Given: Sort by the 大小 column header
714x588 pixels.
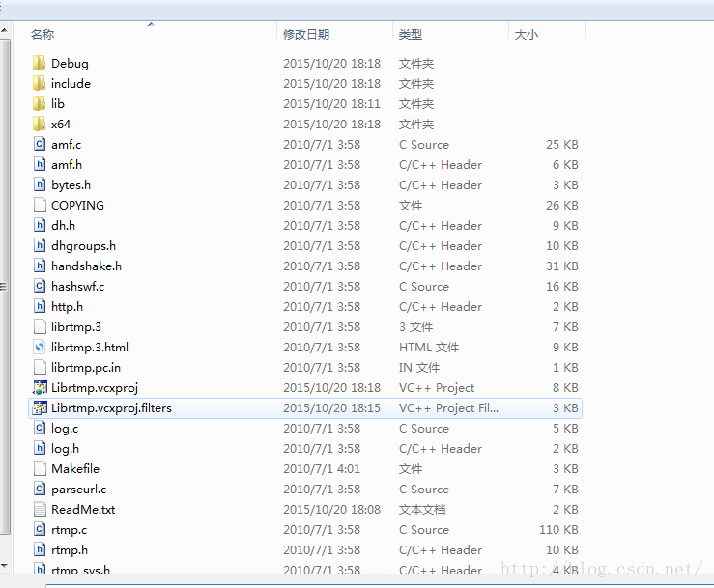Looking at the screenshot, I should 526,34.
